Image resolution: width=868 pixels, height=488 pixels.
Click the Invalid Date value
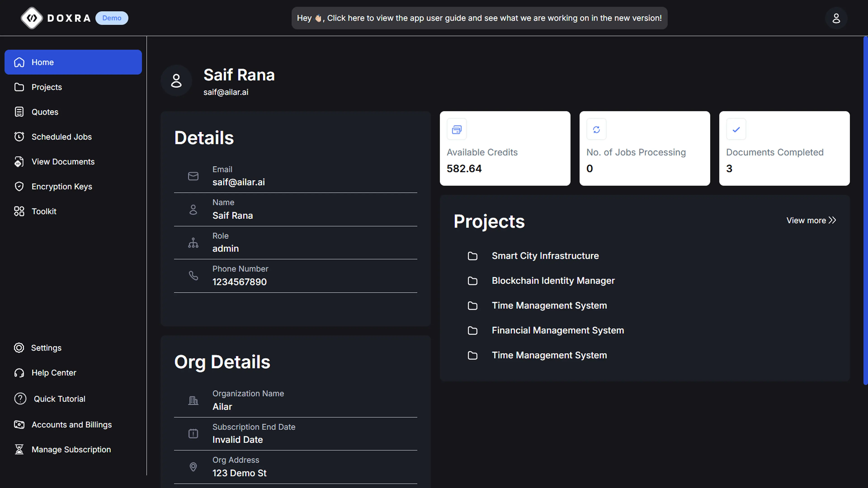(x=237, y=440)
